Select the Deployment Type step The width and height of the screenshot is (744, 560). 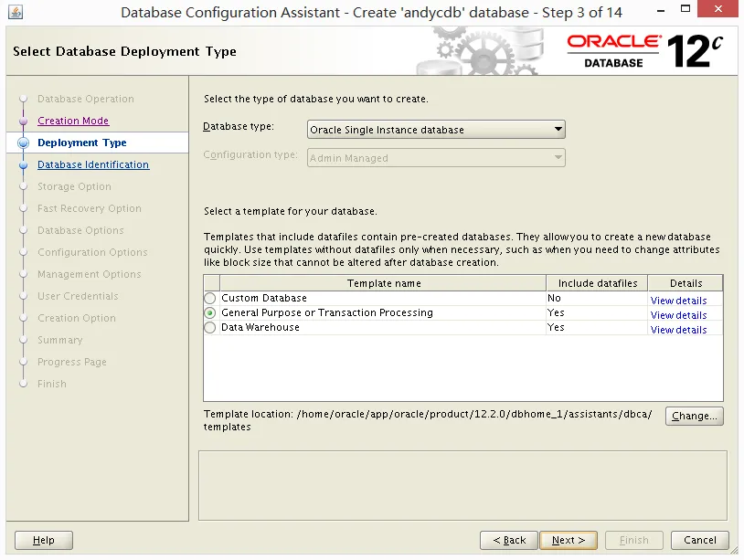pyautogui.click(x=82, y=143)
